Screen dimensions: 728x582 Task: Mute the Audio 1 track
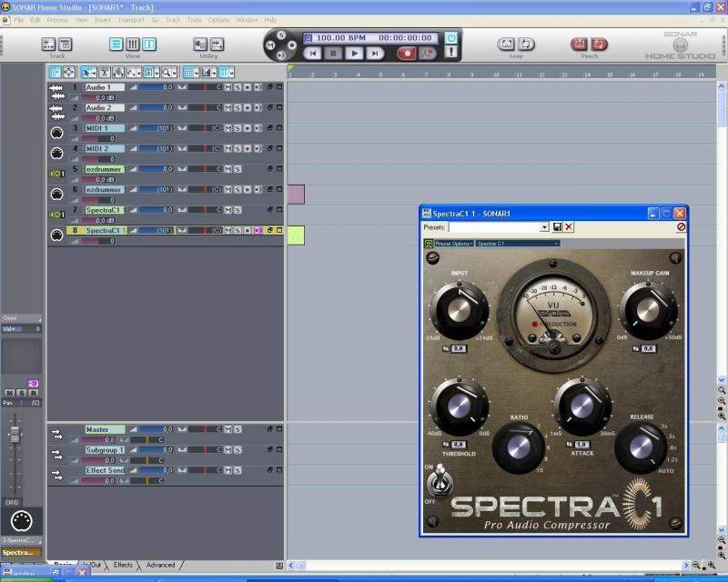(227, 87)
